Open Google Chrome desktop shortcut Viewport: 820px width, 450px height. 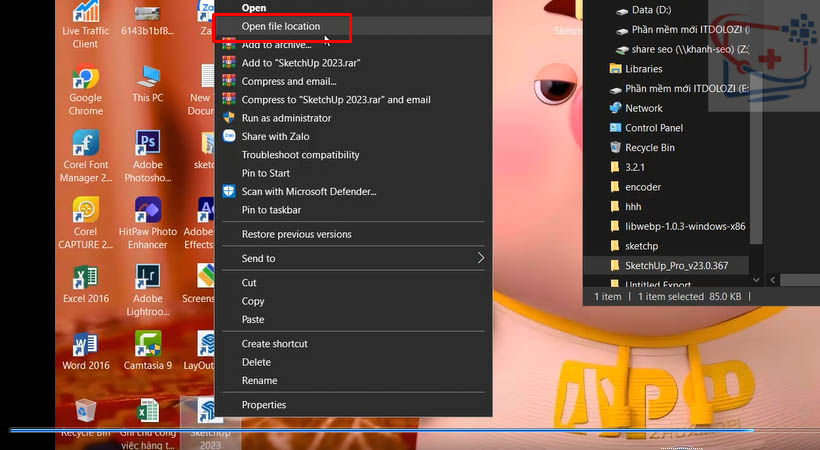(x=85, y=80)
